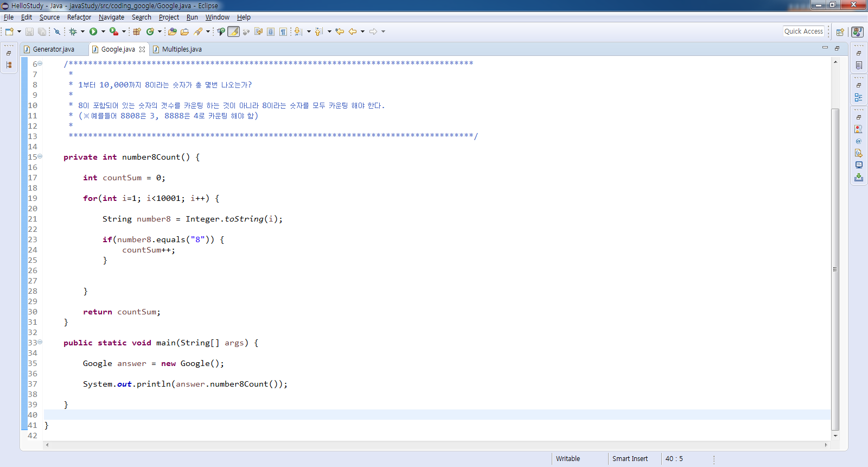Close the Google.java tab

(142, 49)
